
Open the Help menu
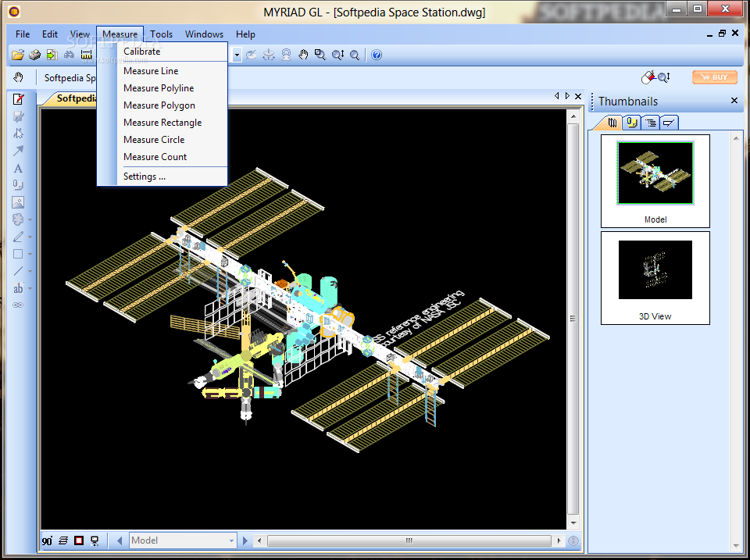pyautogui.click(x=245, y=34)
